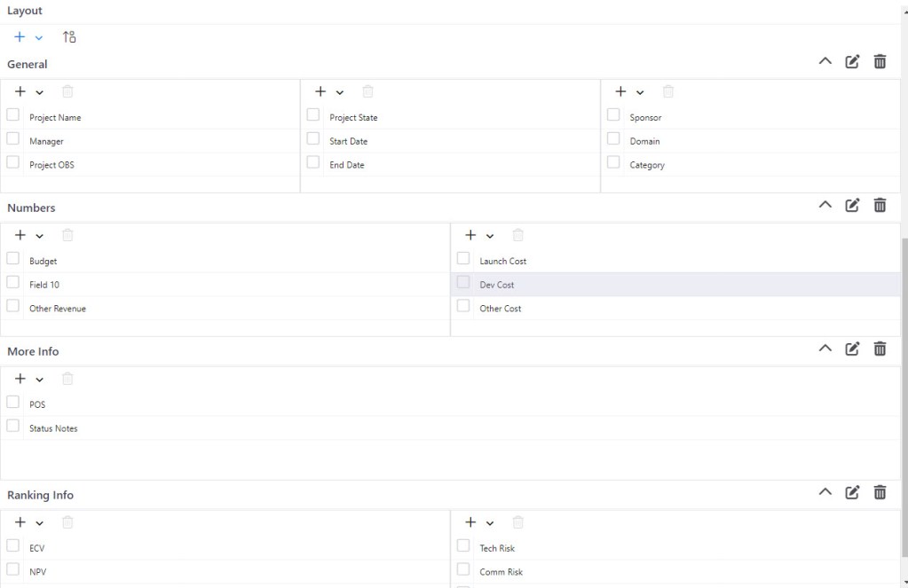Image resolution: width=908 pixels, height=588 pixels.
Task: Check the Project Name checkbox
Action: 12,115
